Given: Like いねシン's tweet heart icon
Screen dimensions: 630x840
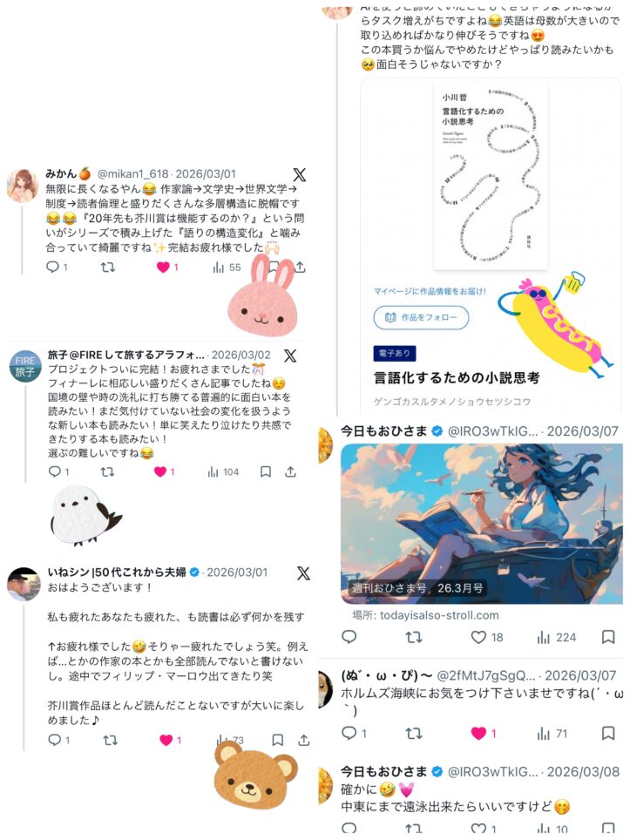Looking at the screenshot, I should coord(166,740).
